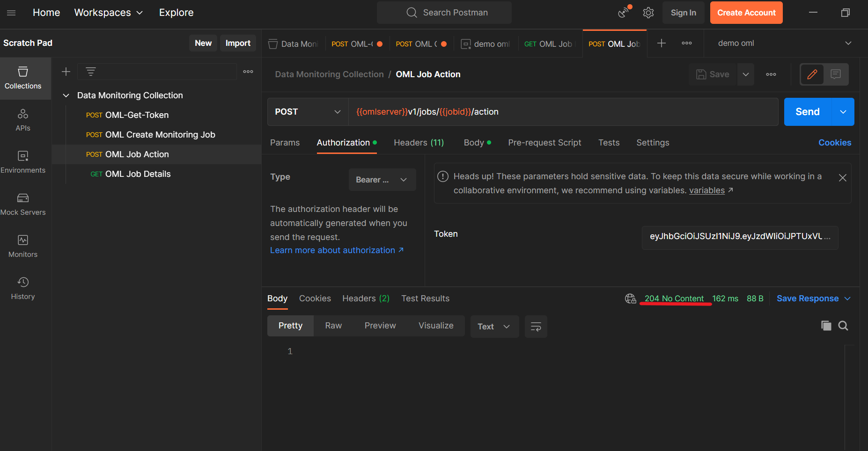
Task: Collapse the Data Monitoring Collection folder
Action: pos(66,95)
